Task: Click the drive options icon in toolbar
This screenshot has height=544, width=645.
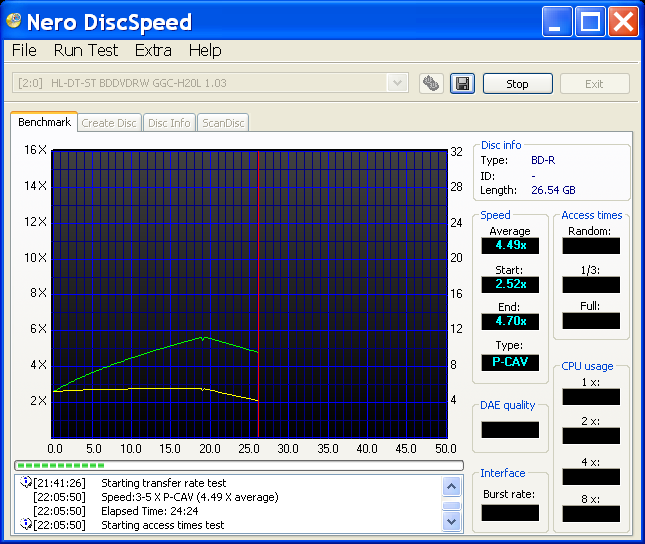Action: (431, 84)
